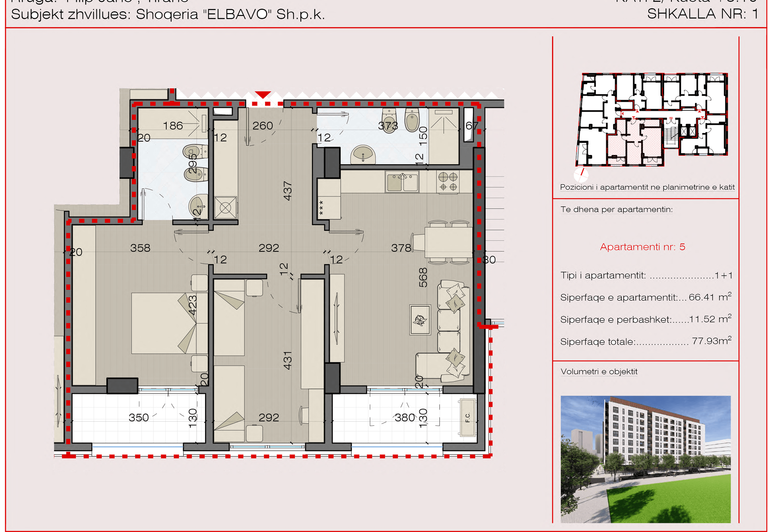Click the 437 hallway dimension label
Screen dimensions: 771x532
(287, 191)
